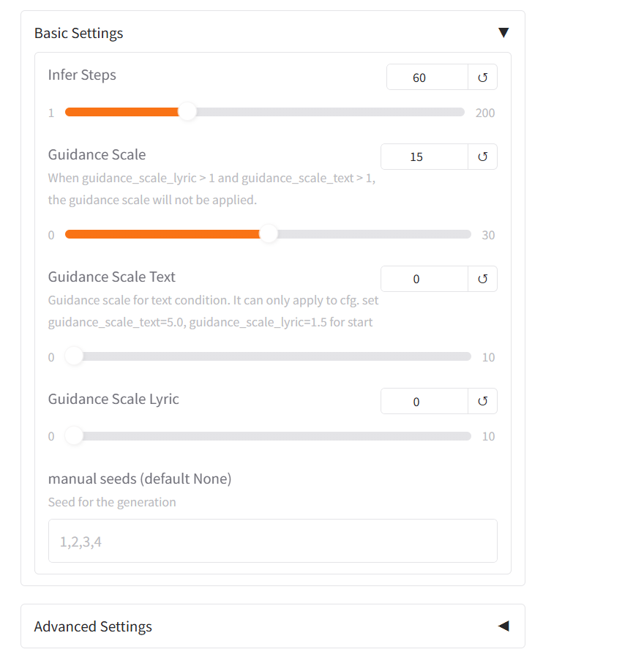Click the right end of Guidance Scale Text track
Viewport: 644px width, 652px height.
point(468,356)
